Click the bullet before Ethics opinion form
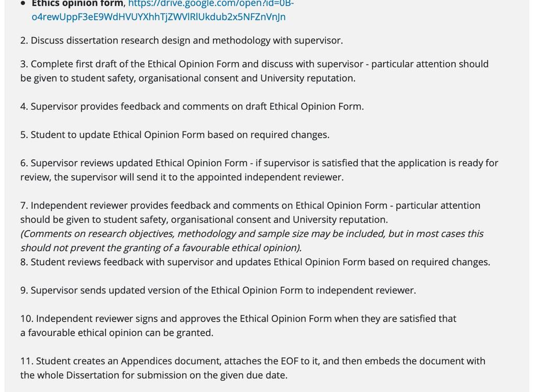Image resolution: width=536 pixels, height=392 pixels. tap(23, 4)
